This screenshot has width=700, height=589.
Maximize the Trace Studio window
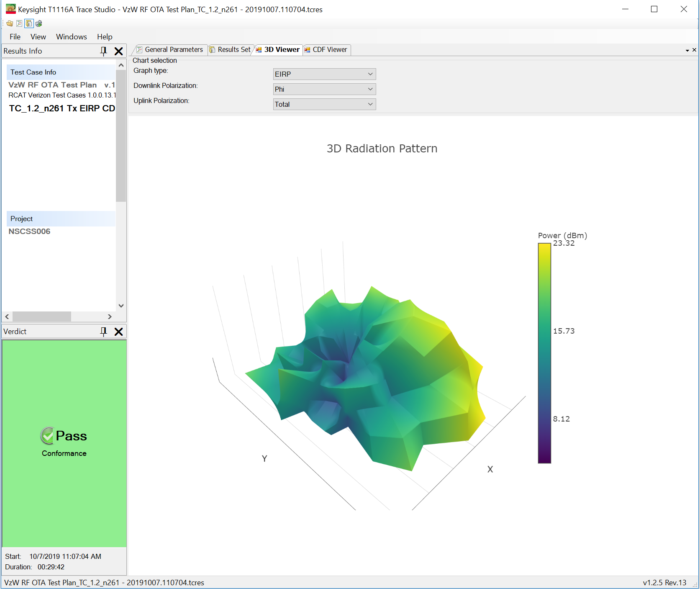click(x=654, y=9)
